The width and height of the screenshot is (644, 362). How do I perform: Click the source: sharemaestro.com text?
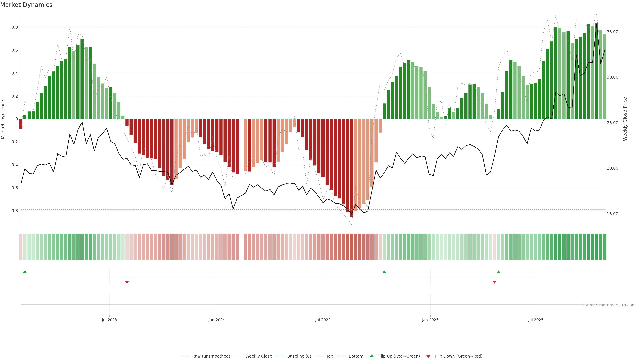[x=609, y=305]
